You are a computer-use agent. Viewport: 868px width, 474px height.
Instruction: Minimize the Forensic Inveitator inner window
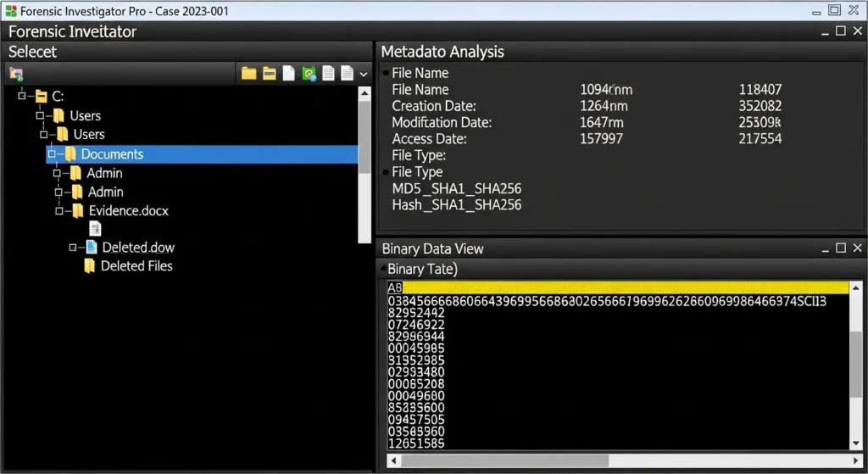click(825, 32)
